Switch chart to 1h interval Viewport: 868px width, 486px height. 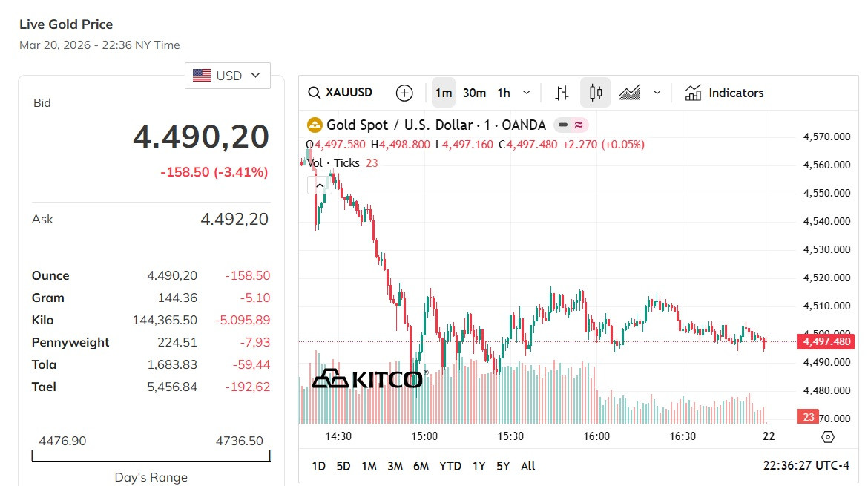[504, 93]
